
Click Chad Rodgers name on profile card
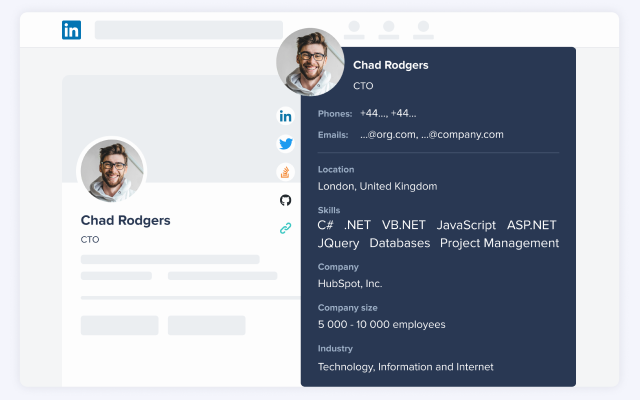(x=125, y=220)
